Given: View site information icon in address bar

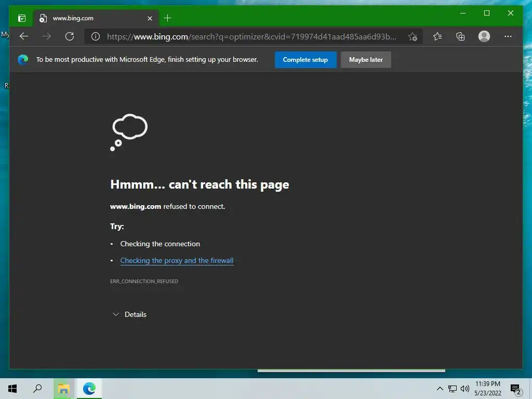Looking at the screenshot, I should click(96, 37).
